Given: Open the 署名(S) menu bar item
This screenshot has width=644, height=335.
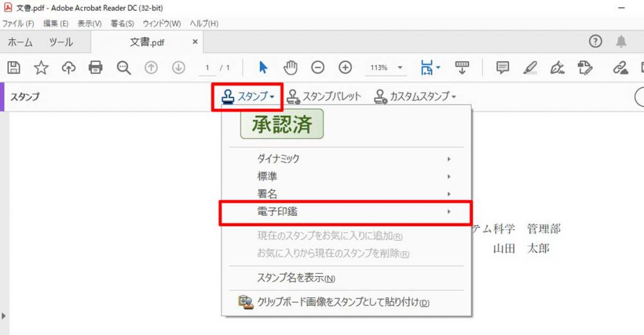Looking at the screenshot, I should (x=123, y=23).
